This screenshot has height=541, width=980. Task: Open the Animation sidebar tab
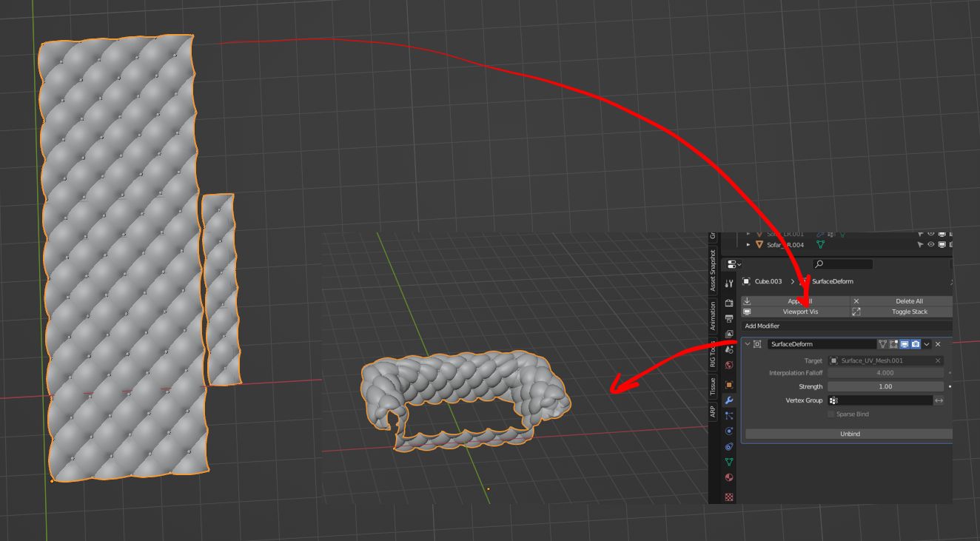[714, 316]
